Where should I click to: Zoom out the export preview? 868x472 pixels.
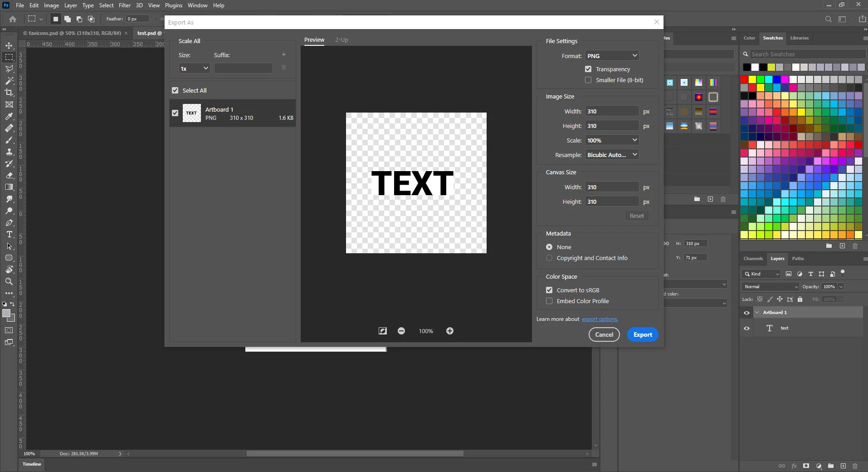coord(401,331)
